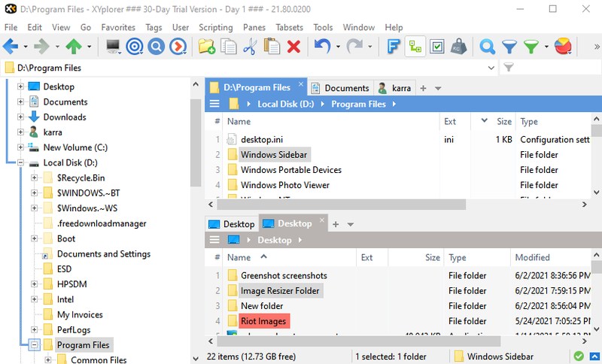Viewport: 602px width, 364px height.
Task: Click the red Delete X icon
Action: [x=294, y=47]
